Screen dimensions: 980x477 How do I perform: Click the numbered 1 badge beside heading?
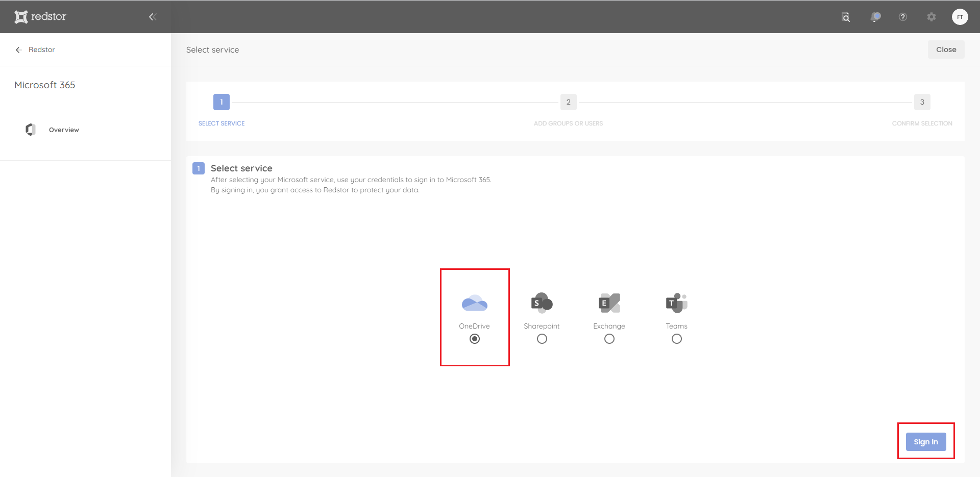[x=199, y=168]
